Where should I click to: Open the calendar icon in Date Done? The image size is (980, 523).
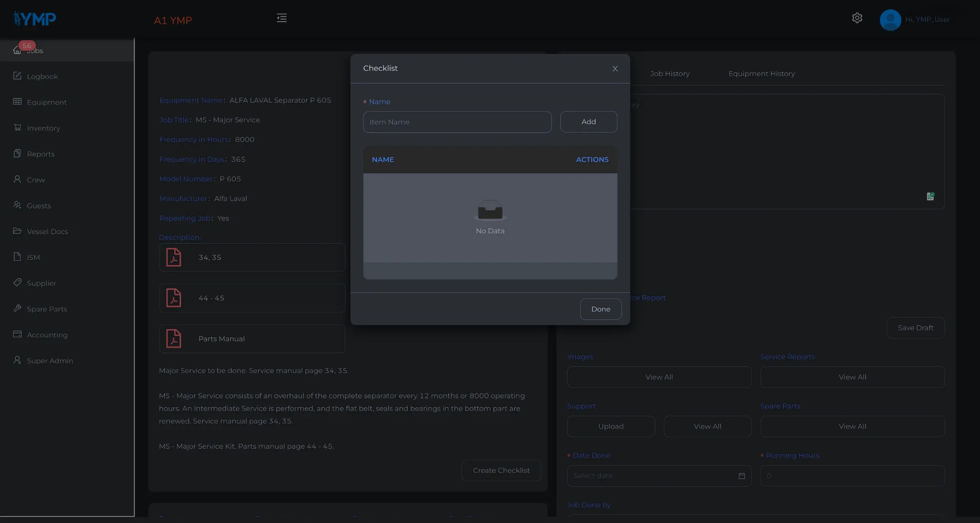point(742,476)
